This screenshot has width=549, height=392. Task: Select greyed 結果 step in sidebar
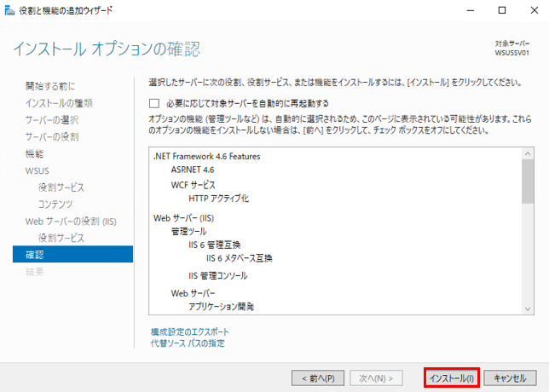tap(34, 272)
